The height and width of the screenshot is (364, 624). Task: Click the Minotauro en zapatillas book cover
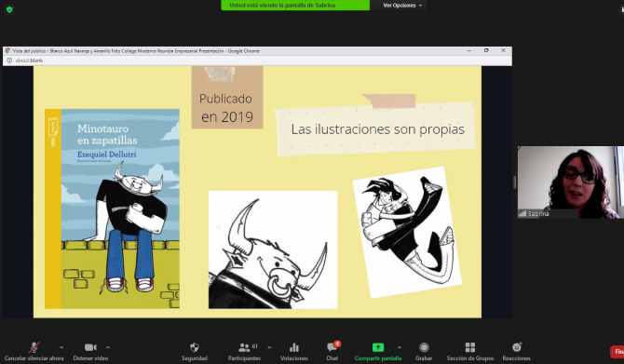[112, 209]
